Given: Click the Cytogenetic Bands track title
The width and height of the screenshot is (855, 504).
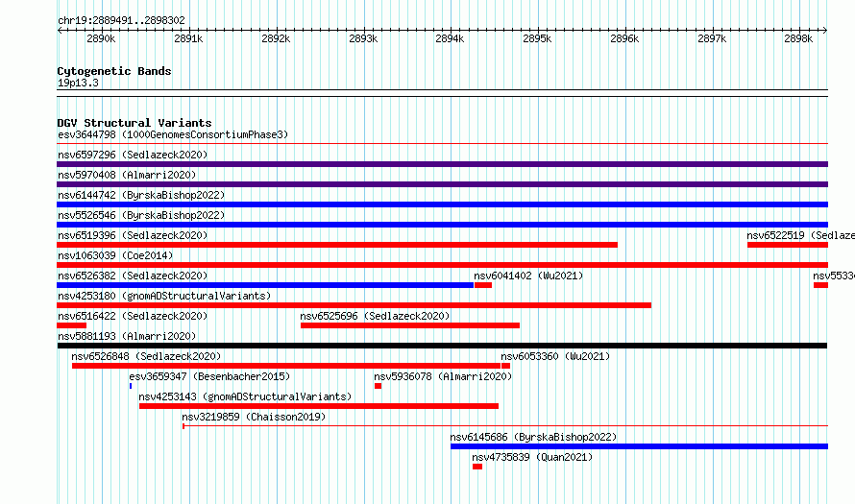Looking at the screenshot, I should [114, 71].
